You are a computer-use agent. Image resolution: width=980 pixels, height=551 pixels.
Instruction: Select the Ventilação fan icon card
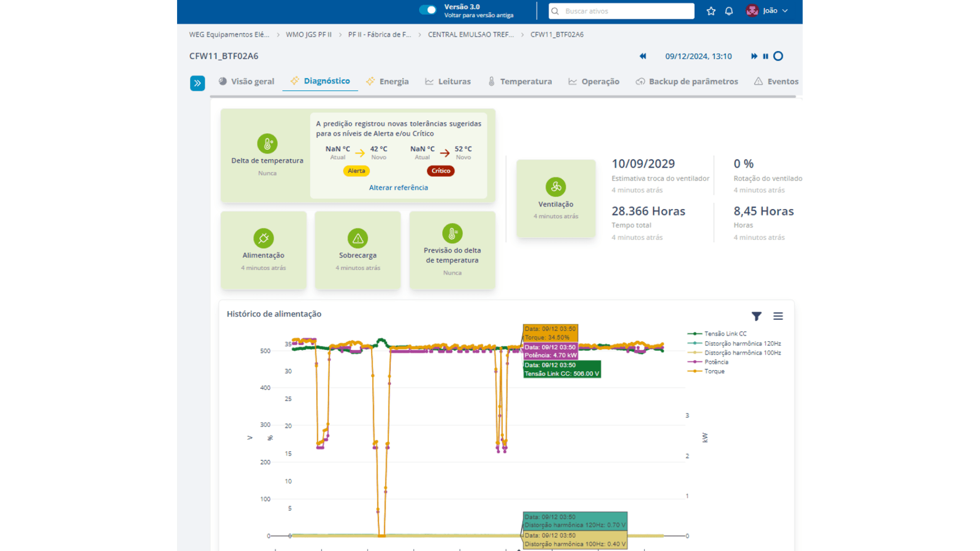[x=556, y=198]
